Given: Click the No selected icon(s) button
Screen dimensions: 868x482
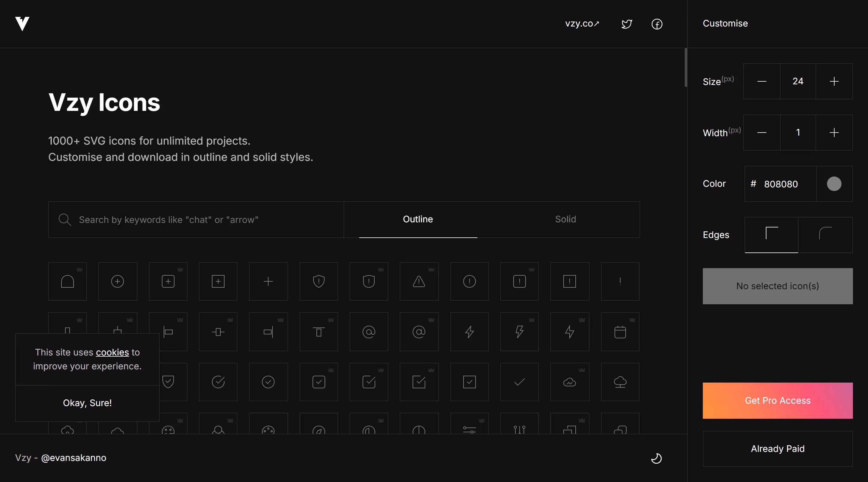Looking at the screenshot, I should pos(777,286).
